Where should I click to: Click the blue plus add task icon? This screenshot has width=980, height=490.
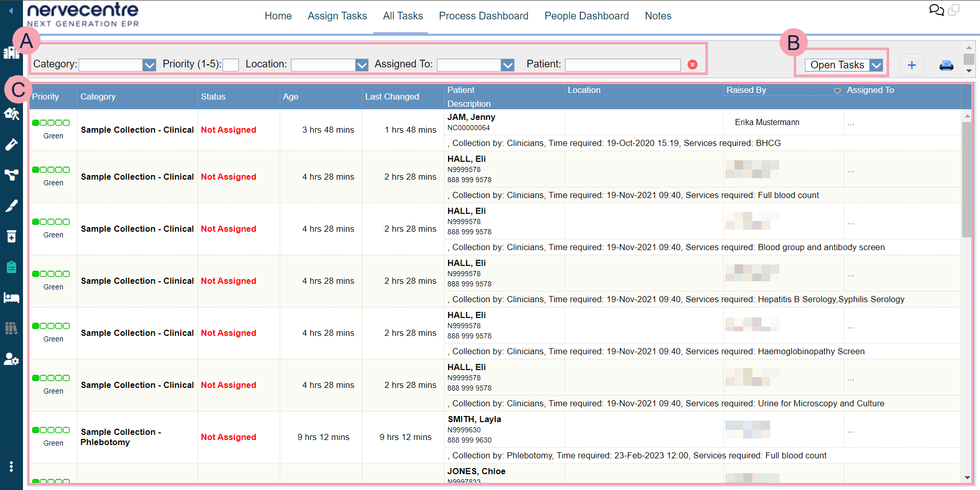click(912, 65)
